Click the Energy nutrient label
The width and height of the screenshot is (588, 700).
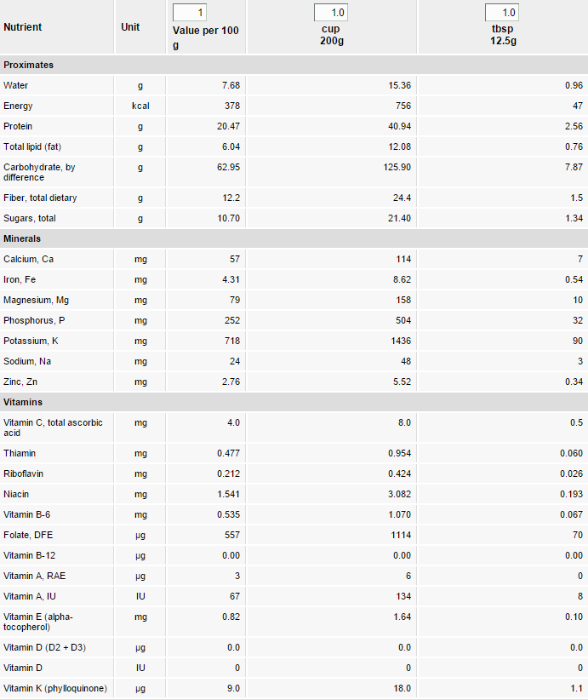point(17,106)
